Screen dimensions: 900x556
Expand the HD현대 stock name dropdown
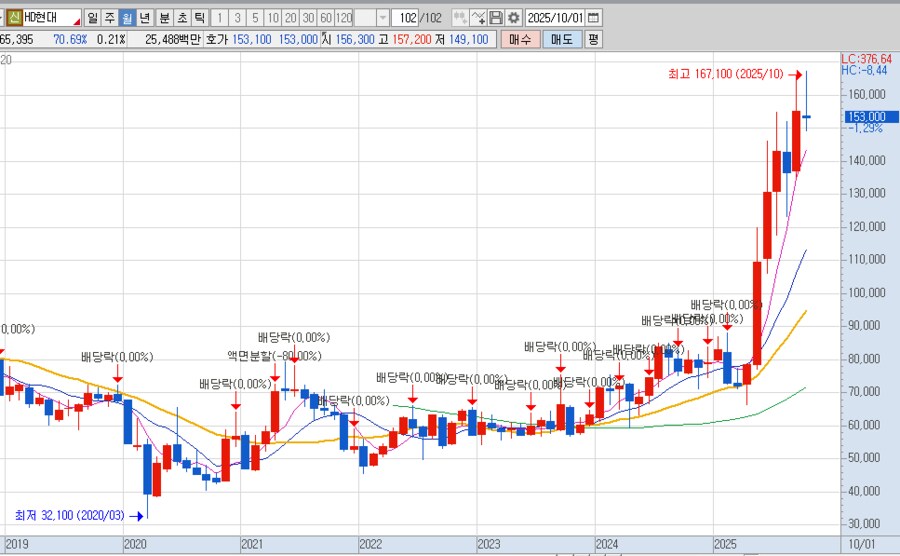tap(76, 18)
